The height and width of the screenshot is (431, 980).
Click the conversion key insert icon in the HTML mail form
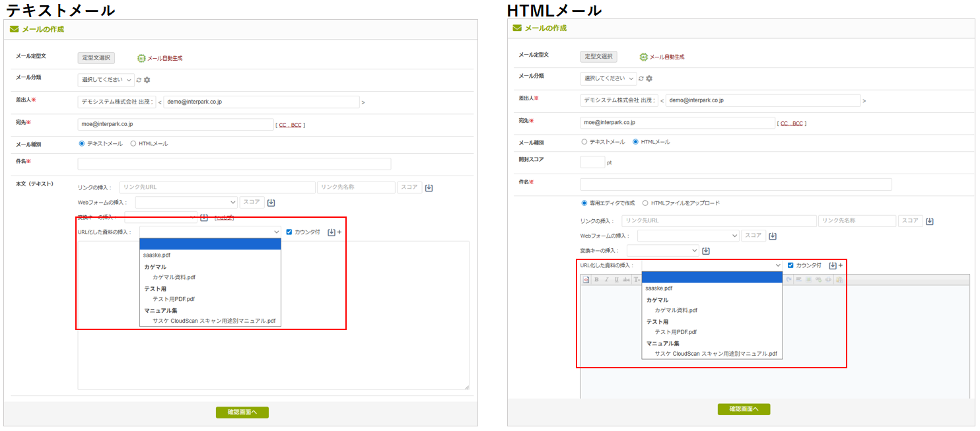(x=706, y=251)
